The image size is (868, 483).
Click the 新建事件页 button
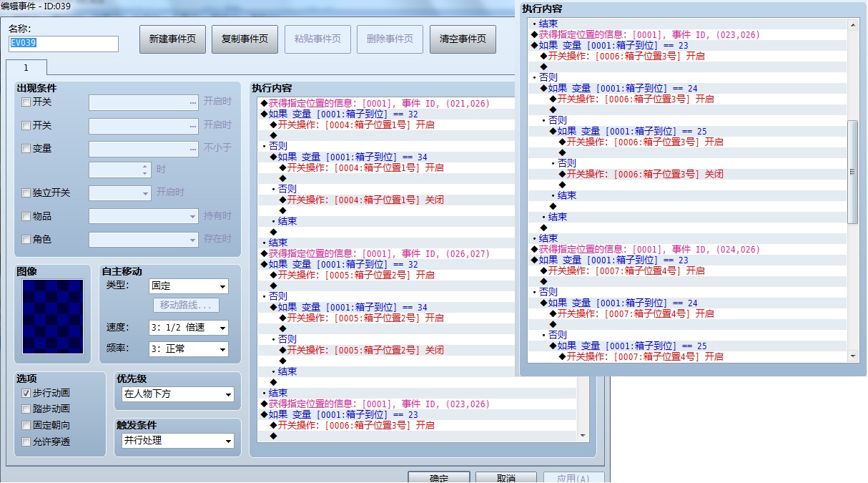point(172,39)
